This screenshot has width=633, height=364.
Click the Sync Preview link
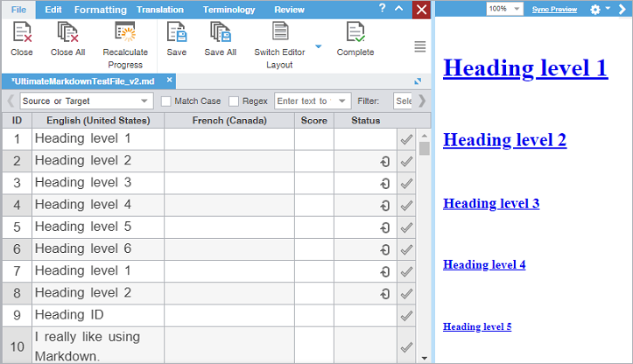point(554,9)
